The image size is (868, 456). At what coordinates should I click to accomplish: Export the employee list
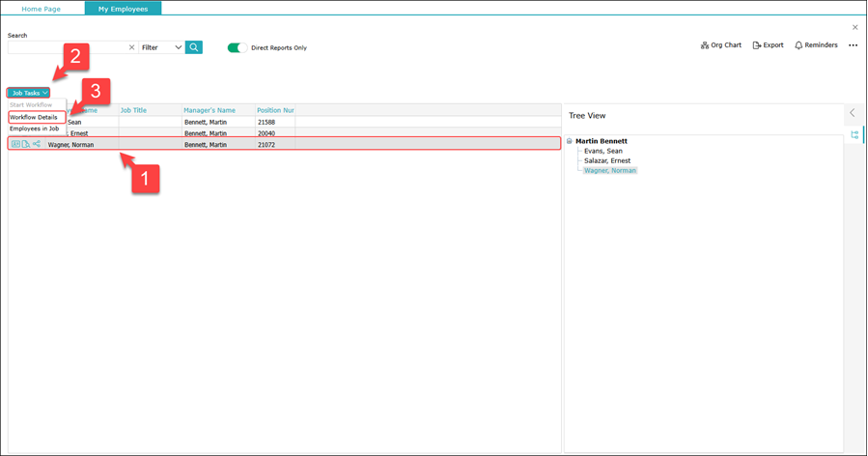769,45
